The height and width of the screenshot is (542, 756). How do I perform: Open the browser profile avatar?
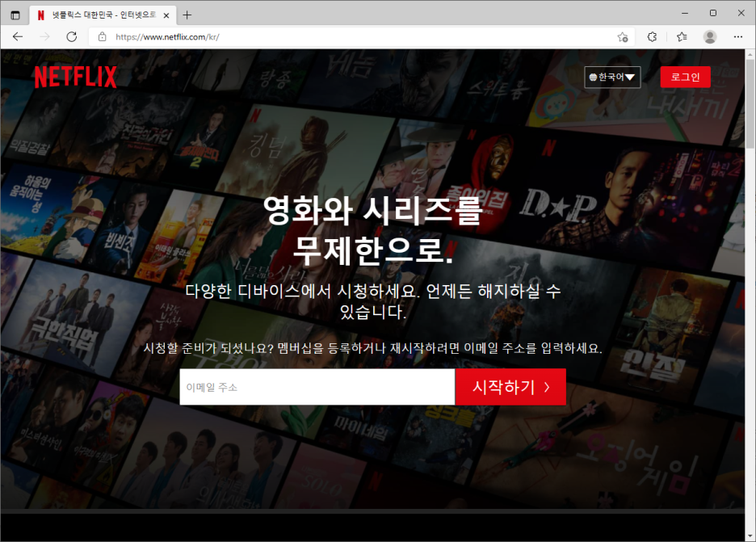[710, 36]
